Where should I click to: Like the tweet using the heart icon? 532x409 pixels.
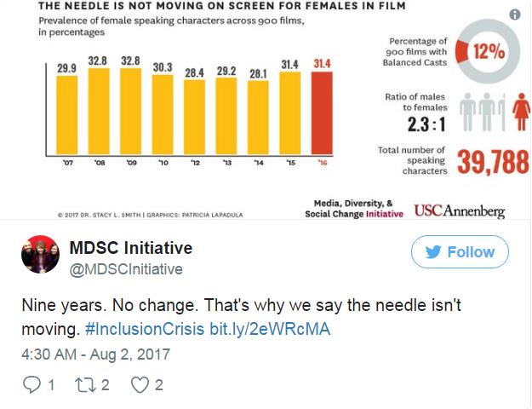coord(140,384)
